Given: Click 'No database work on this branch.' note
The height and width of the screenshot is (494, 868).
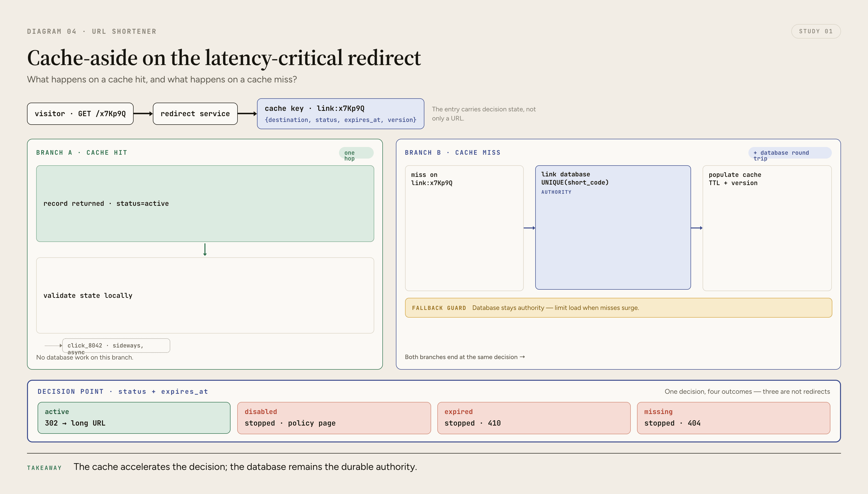Looking at the screenshot, I should (x=85, y=357).
